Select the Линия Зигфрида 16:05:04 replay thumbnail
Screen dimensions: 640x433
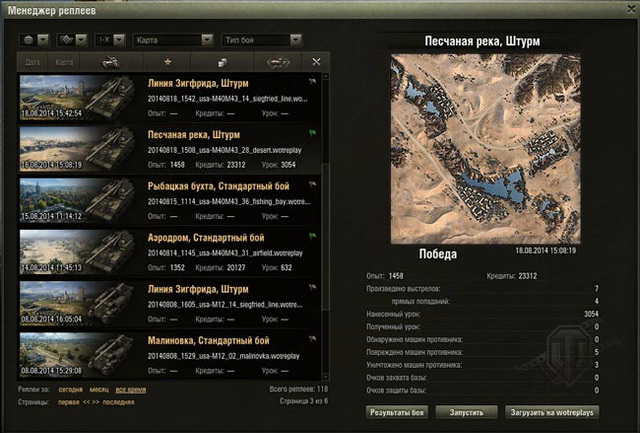tap(78, 303)
